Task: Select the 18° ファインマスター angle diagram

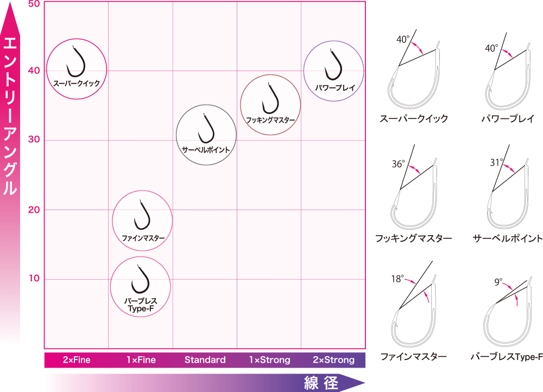Action: point(414,304)
